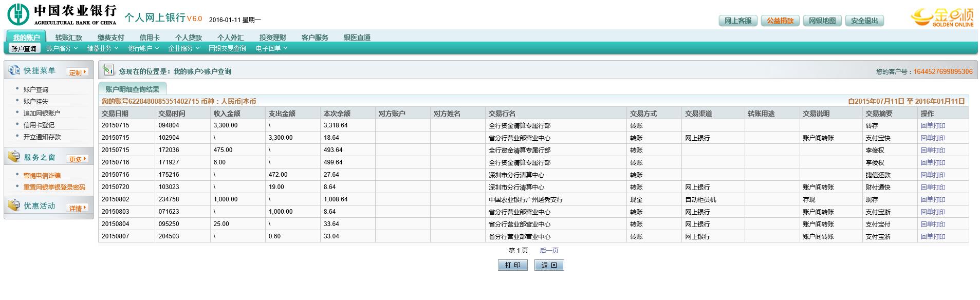Click the 快捷菜单 panel icon
980x300 pixels.
point(14,70)
